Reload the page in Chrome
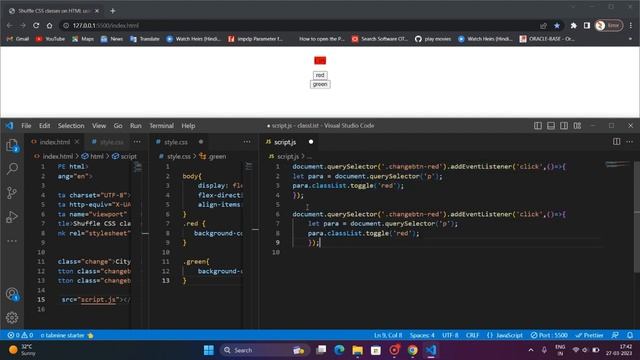The width and height of the screenshot is (640, 360). (x=36, y=25)
